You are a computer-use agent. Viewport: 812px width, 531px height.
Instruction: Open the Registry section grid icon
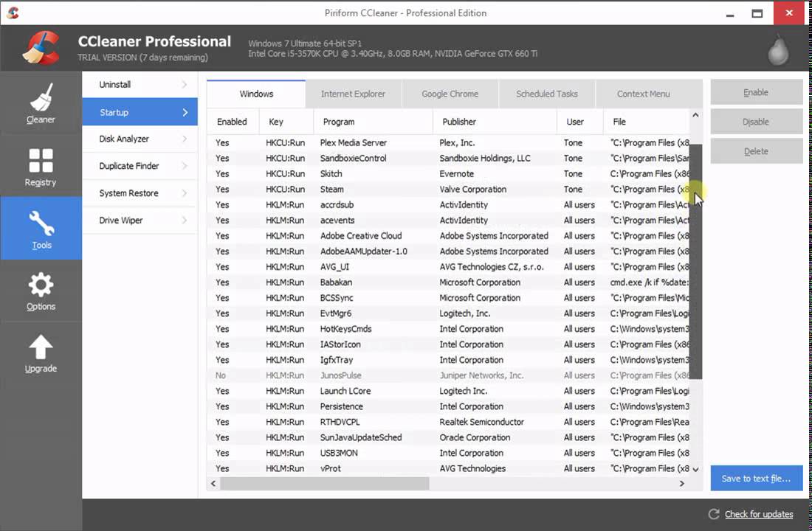pos(41,161)
